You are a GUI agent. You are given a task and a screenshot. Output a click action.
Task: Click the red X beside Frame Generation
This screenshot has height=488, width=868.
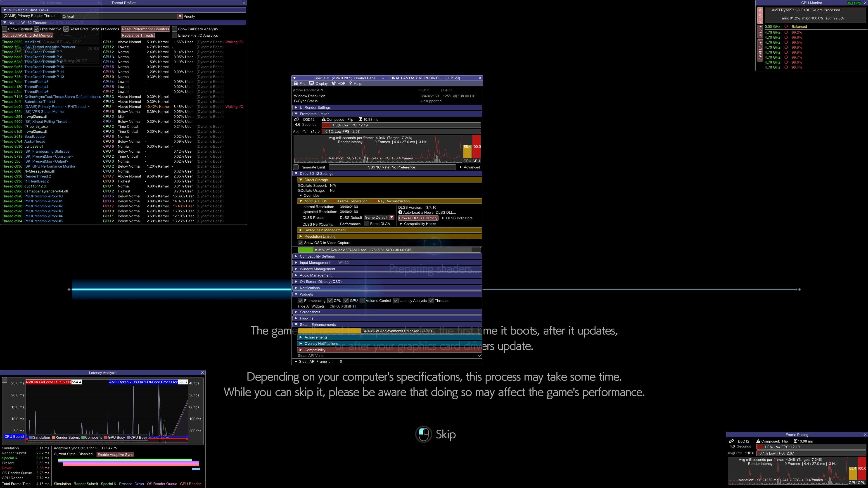click(334, 201)
